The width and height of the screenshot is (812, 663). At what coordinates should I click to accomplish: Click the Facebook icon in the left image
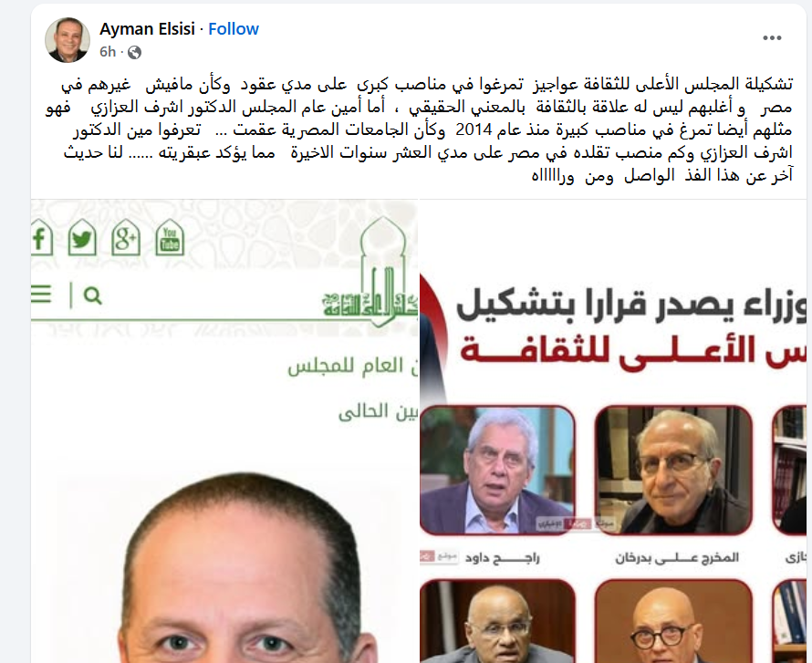[41, 238]
